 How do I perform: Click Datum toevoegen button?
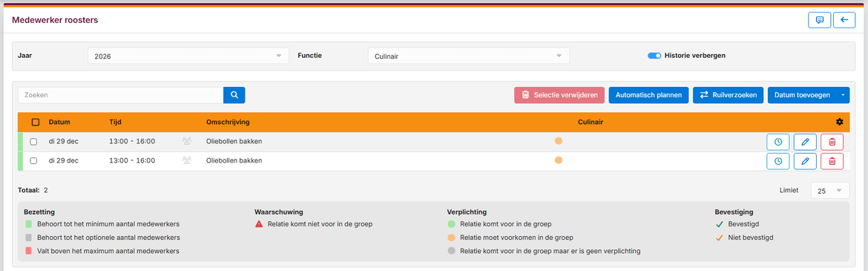coord(802,95)
